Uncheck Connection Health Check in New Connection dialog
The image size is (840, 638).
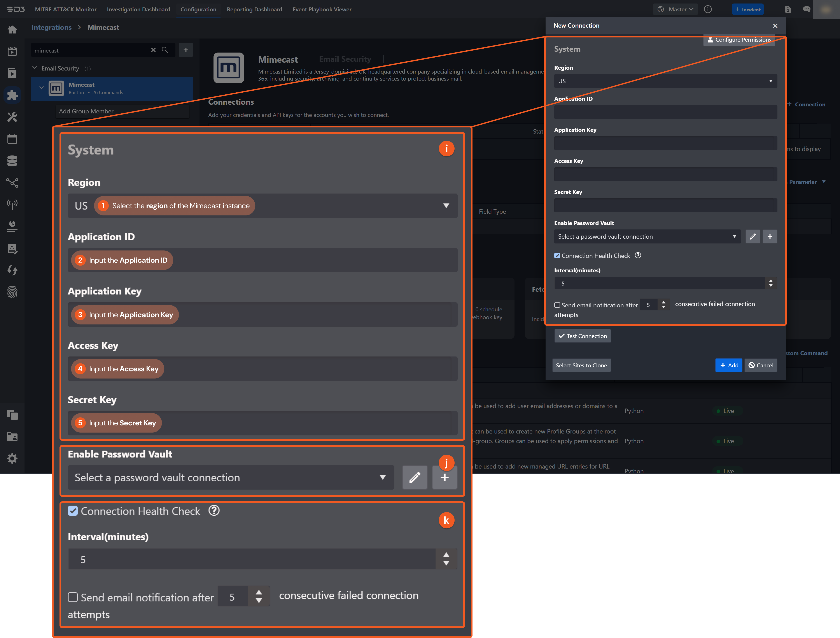tap(557, 255)
